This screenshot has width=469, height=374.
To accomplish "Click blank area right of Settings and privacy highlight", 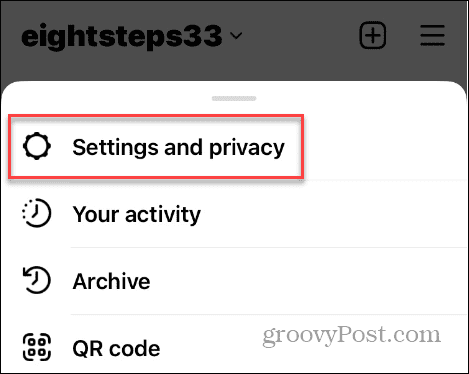I will [385, 147].
